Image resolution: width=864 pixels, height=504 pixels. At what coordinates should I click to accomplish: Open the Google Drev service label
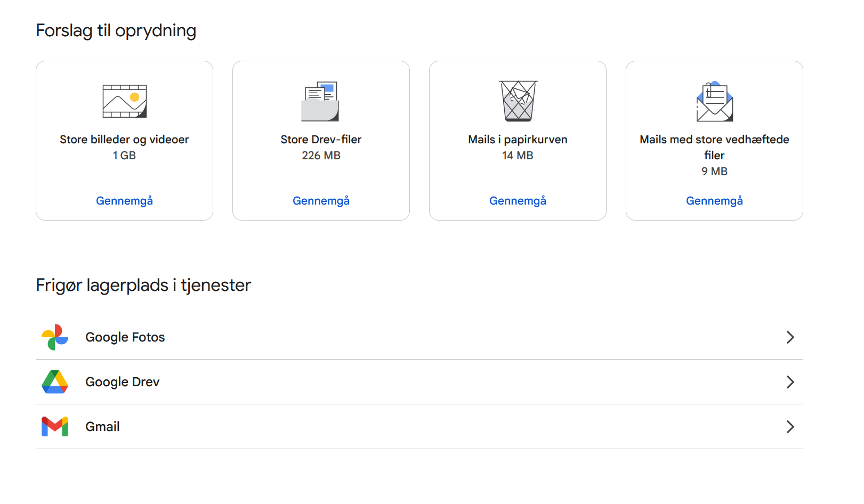tap(123, 382)
